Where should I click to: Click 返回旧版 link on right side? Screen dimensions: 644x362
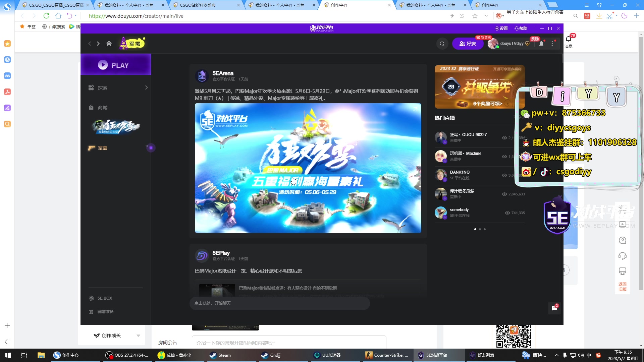(x=623, y=287)
